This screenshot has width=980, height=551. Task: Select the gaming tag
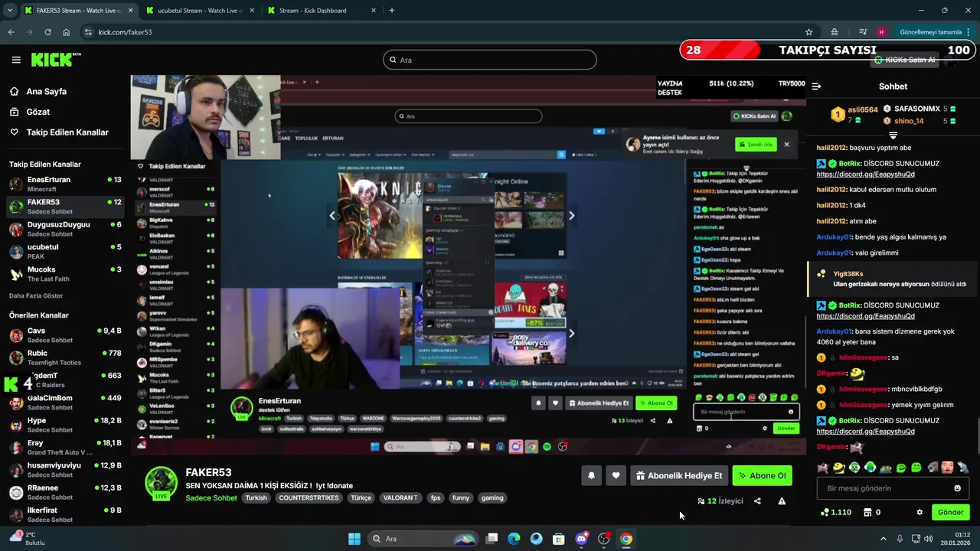(x=492, y=497)
